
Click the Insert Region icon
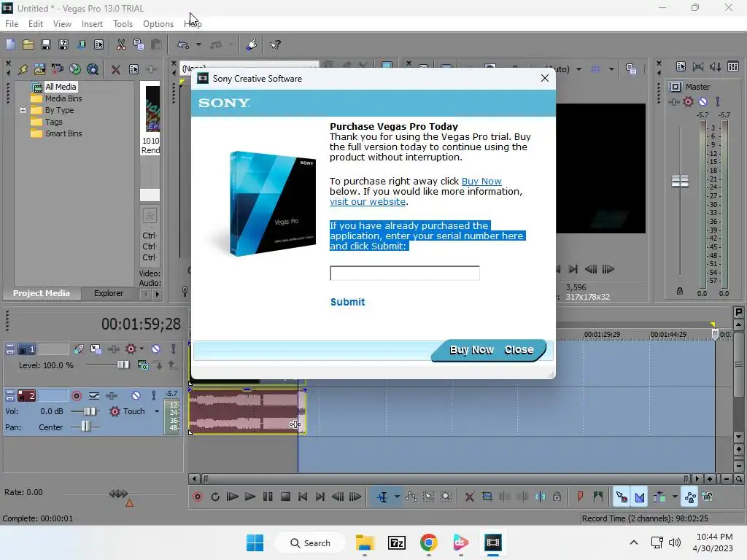(598, 497)
